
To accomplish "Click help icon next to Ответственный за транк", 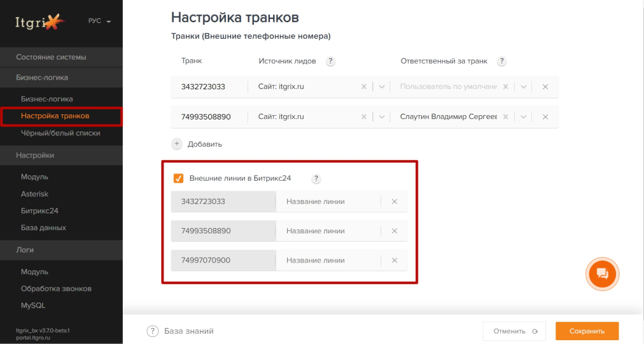I will point(501,61).
